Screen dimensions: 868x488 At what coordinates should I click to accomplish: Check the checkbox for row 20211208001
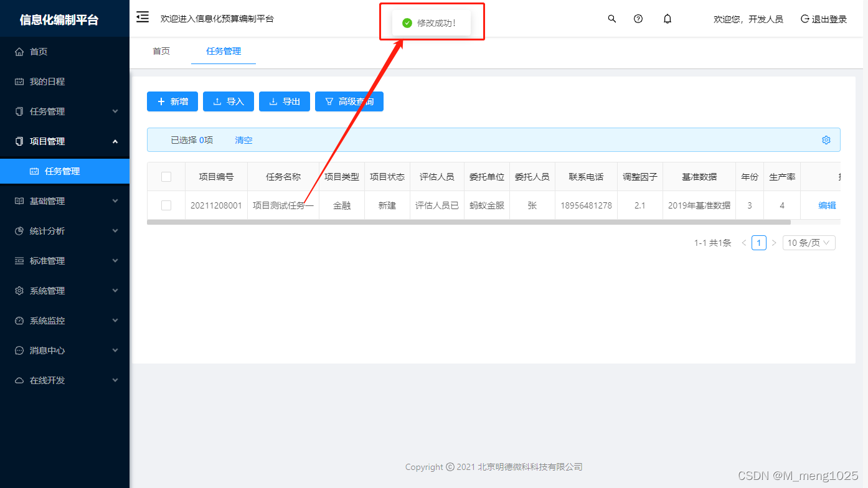(x=166, y=205)
